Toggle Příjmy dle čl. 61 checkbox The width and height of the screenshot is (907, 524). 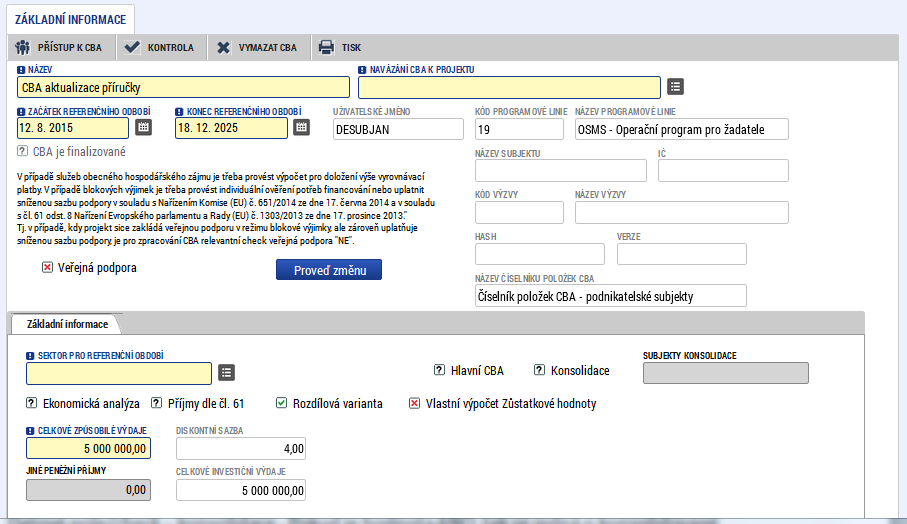coord(156,403)
